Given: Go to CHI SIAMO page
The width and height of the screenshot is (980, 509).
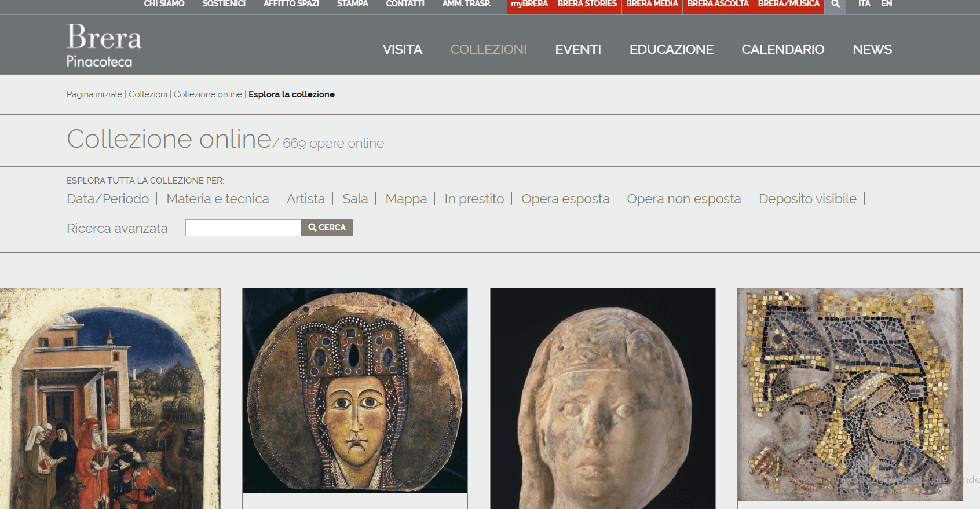Looking at the screenshot, I should click(164, 4).
